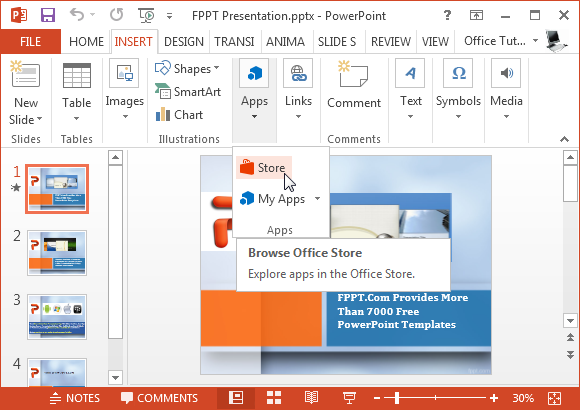Click the slide title text about FPPT.Com

[x=403, y=311]
